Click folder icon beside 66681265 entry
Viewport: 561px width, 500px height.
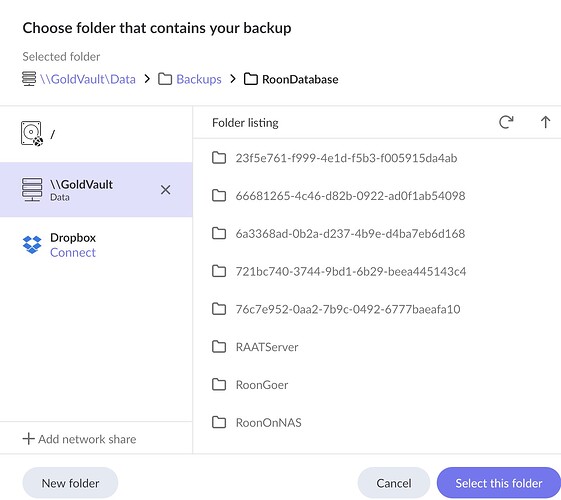point(219,195)
